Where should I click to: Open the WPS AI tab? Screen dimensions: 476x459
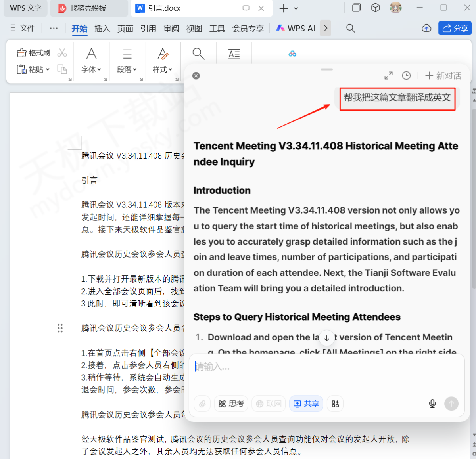click(296, 29)
